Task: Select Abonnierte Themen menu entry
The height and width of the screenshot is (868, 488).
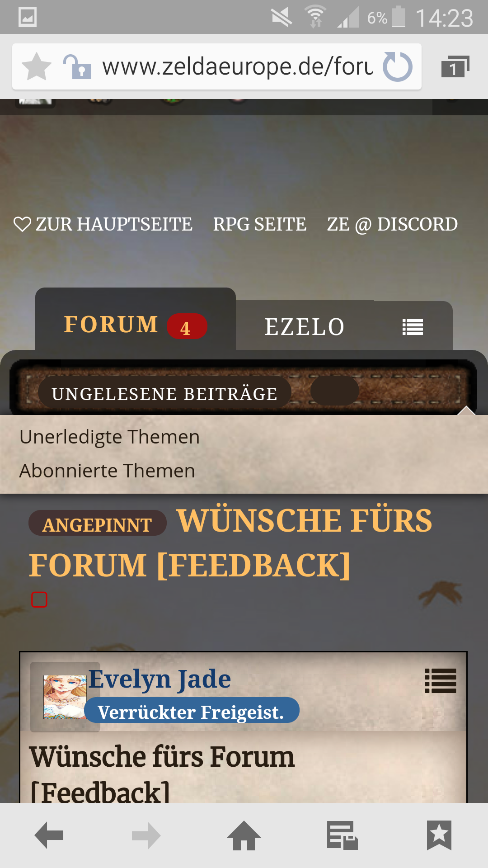Action: 107,471
